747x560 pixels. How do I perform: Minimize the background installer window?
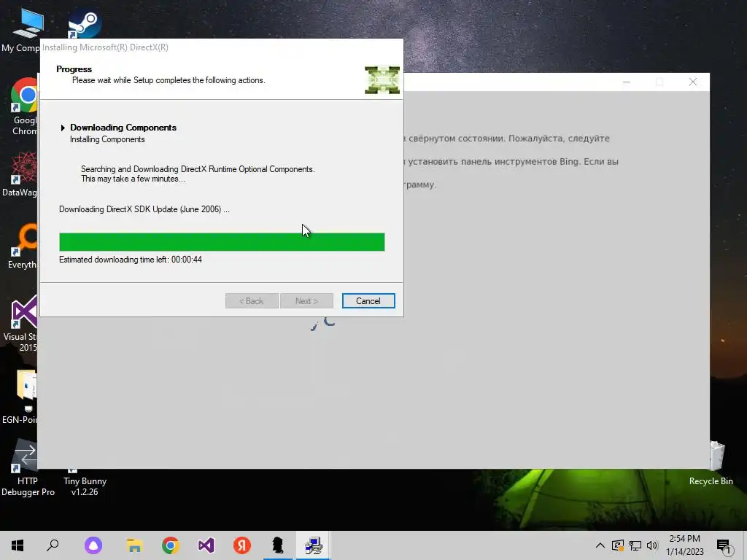coord(627,82)
